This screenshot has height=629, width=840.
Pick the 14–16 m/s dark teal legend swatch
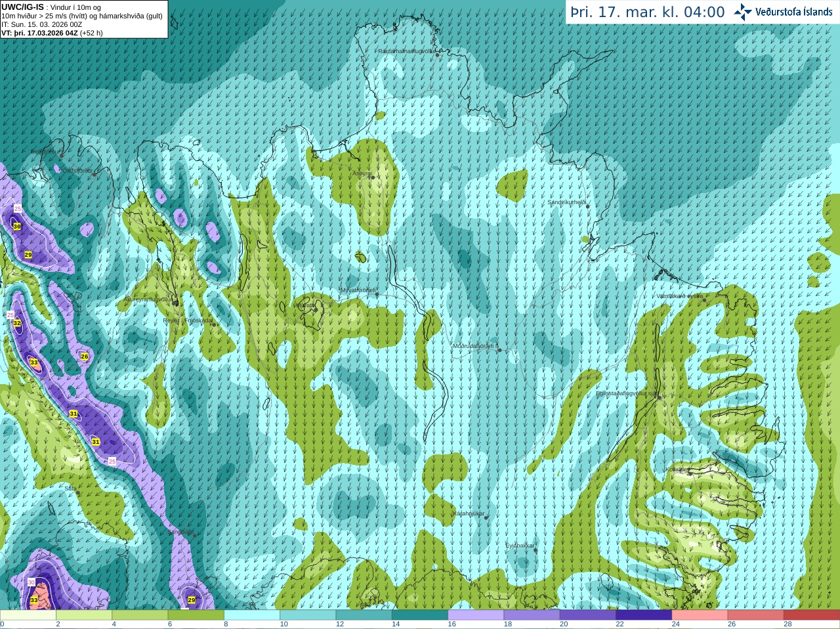[x=420, y=615]
